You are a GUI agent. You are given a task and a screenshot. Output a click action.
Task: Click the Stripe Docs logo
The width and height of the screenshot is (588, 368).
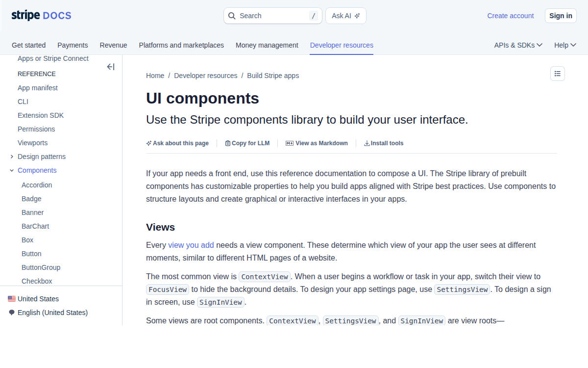42,16
